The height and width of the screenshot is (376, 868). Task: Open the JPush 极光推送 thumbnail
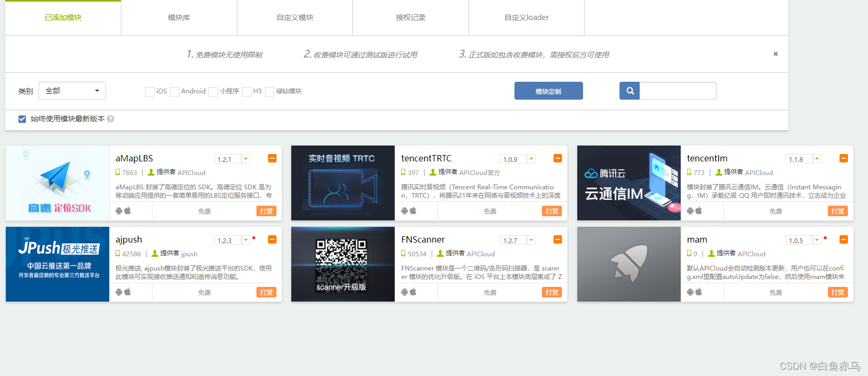(58, 264)
